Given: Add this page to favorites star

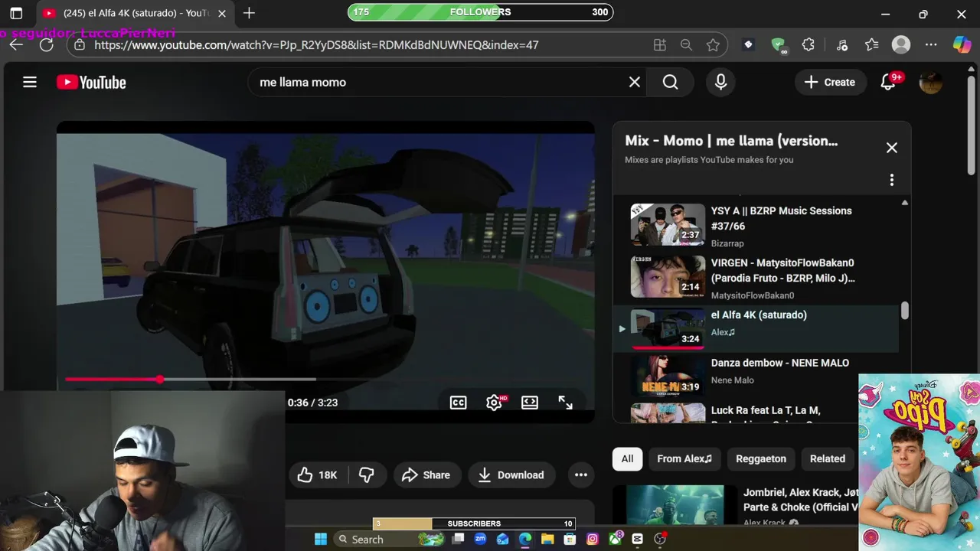Looking at the screenshot, I should point(713,45).
